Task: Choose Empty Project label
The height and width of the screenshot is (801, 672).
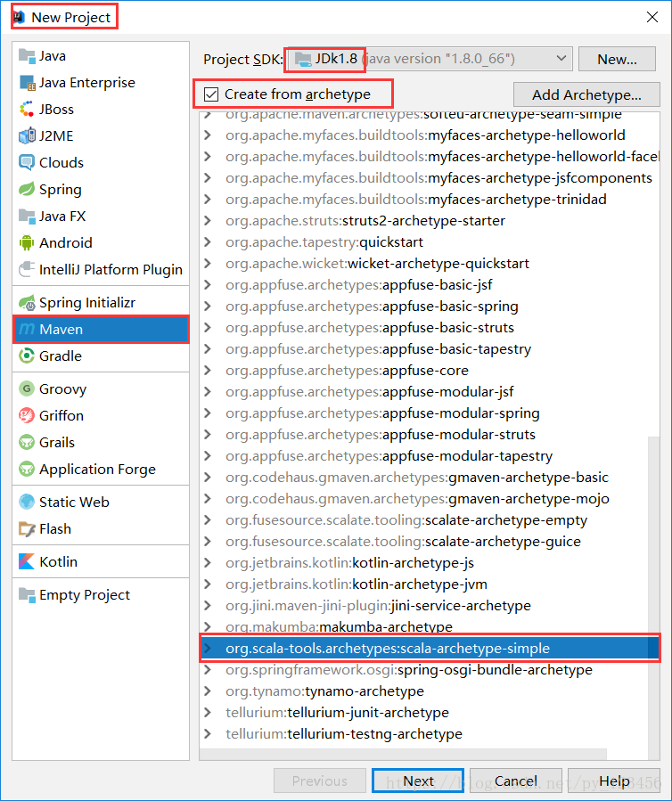Action: click(85, 594)
